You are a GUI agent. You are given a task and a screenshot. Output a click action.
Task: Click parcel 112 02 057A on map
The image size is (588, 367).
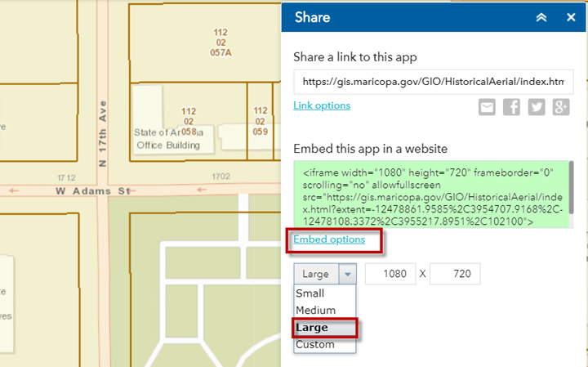220,43
